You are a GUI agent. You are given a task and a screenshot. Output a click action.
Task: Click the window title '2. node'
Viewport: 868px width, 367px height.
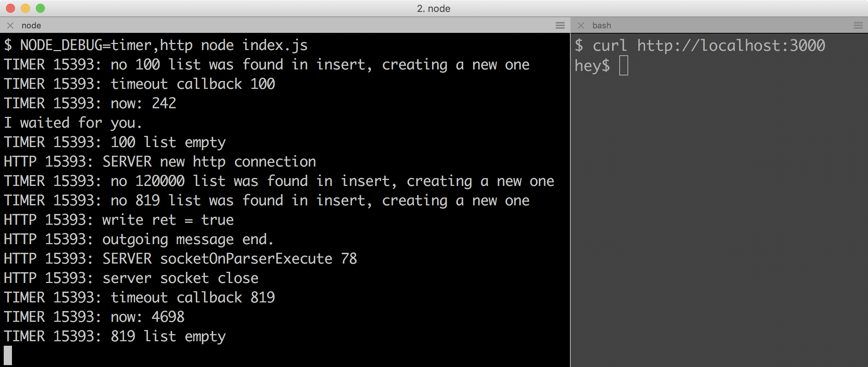click(434, 8)
